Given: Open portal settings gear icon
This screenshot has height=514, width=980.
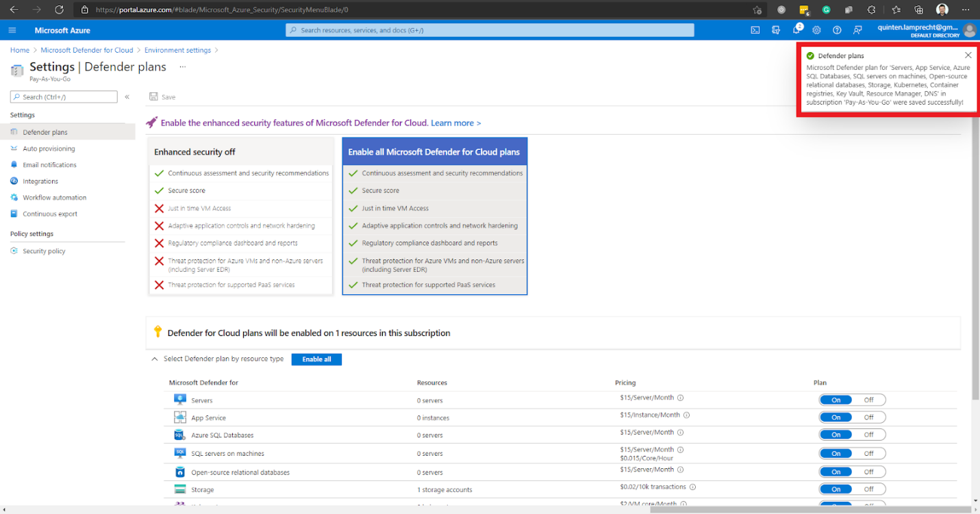Looking at the screenshot, I should (817, 30).
